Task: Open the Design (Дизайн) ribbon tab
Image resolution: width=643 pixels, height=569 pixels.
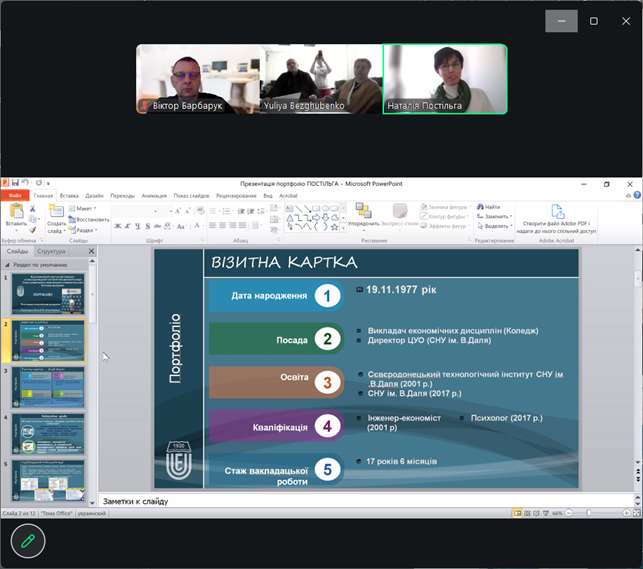Action: tap(94, 196)
